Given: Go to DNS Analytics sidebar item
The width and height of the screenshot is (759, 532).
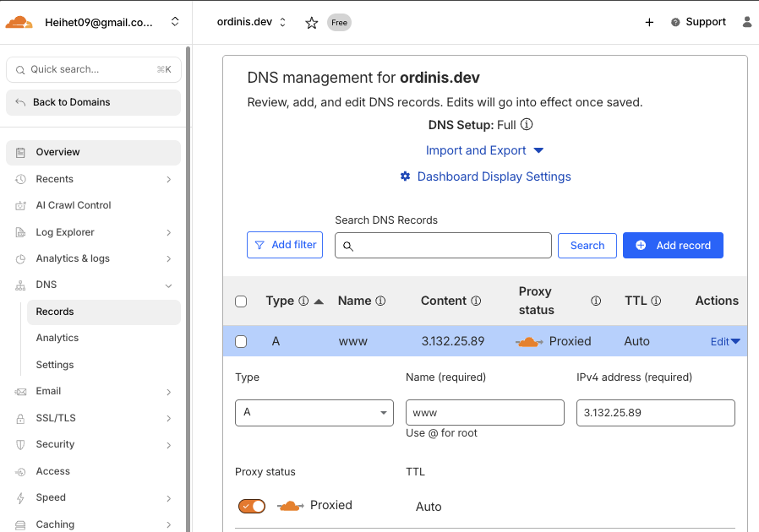Looking at the screenshot, I should click(x=57, y=338).
